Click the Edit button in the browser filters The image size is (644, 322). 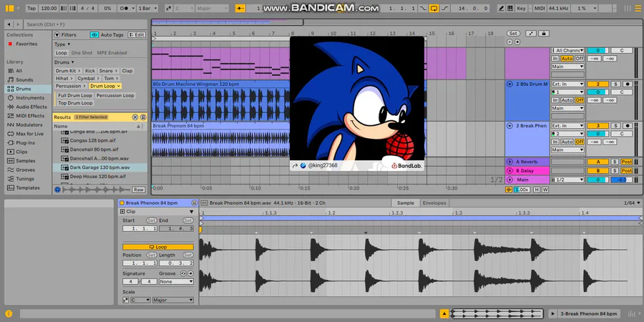click(x=137, y=35)
